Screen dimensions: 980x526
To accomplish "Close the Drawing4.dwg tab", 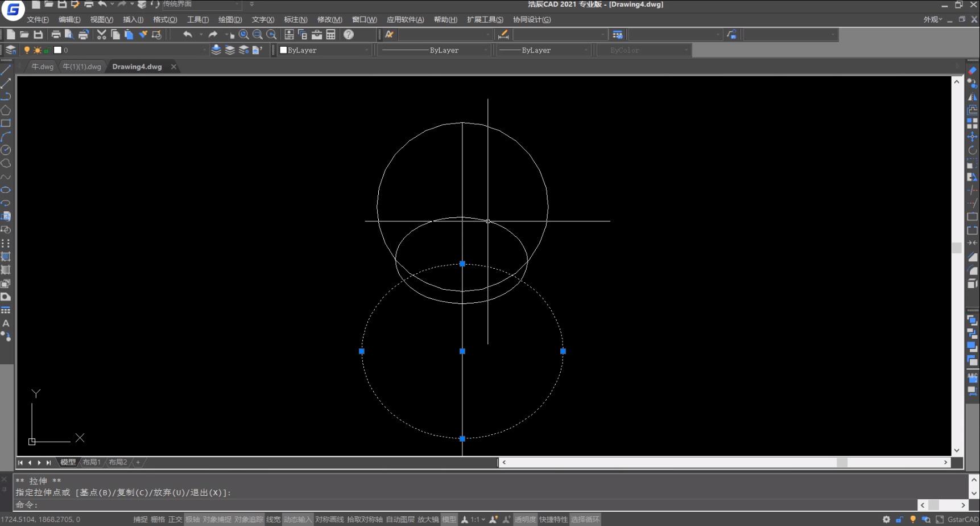I will (x=173, y=67).
